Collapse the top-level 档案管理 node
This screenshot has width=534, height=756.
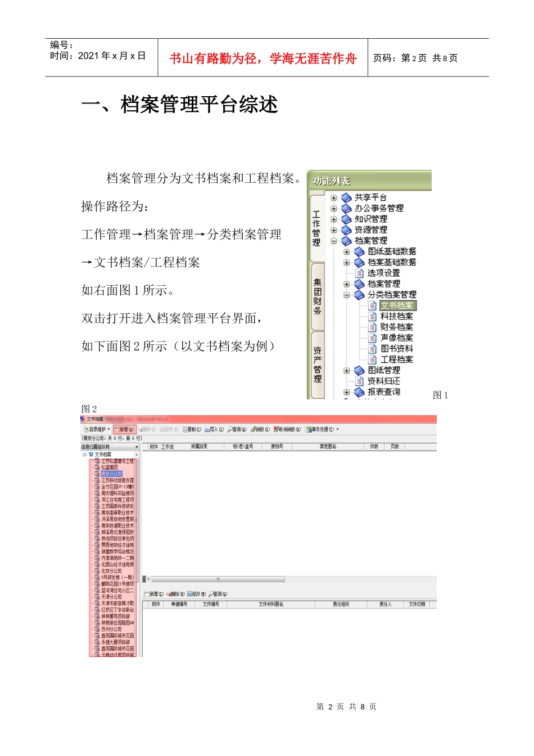pos(334,241)
